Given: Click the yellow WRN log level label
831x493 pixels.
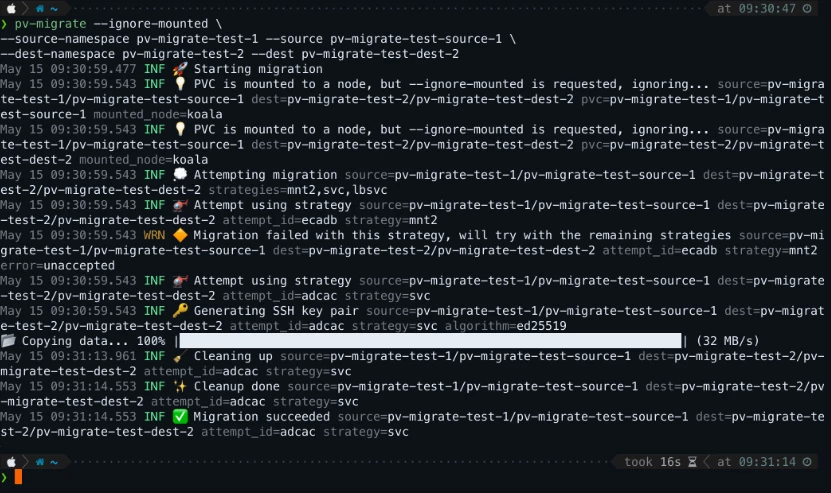Looking at the screenshot, I should pos(154,235).
